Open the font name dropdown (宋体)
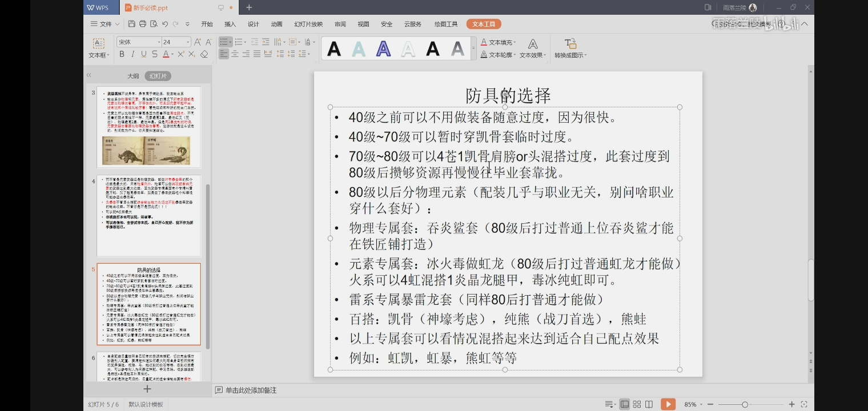Viewport: 868px width, 411px height. coord(159,42)
